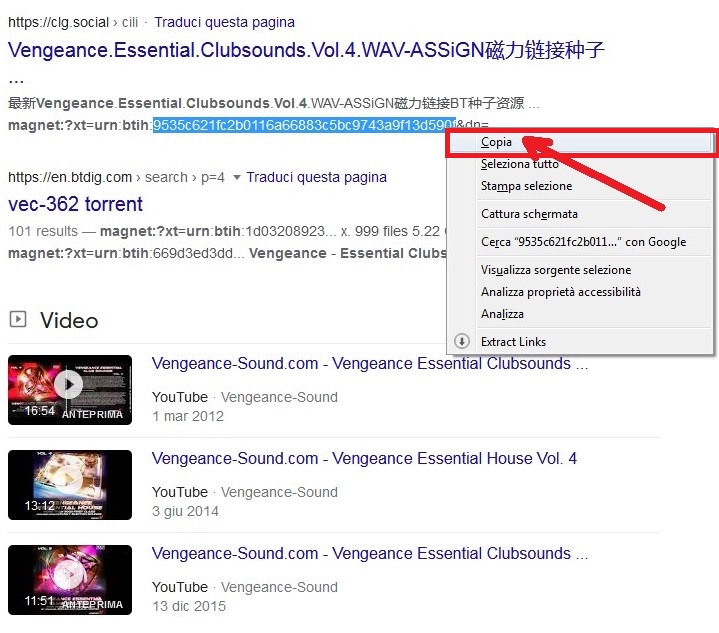Choose Seleziona tutto from context menu
Image resolution: width=719 pixels, height=633 pixels.
pyautogui.click(x=580, y=164)
